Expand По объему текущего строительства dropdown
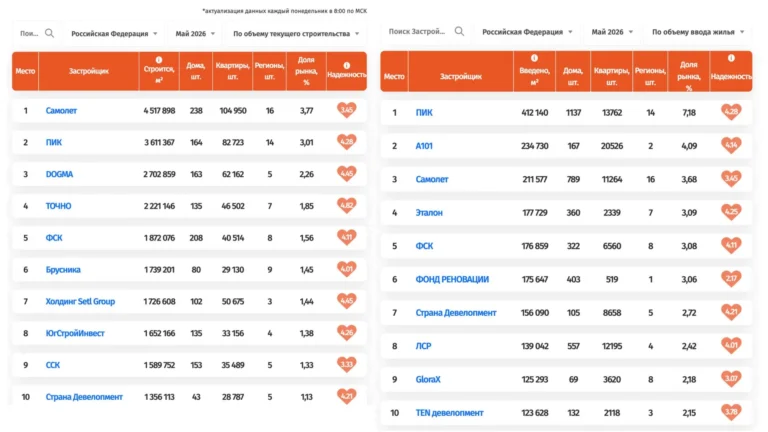Viewport: 768px width, 432px height. pyautogui.click(x=296, y=34)
